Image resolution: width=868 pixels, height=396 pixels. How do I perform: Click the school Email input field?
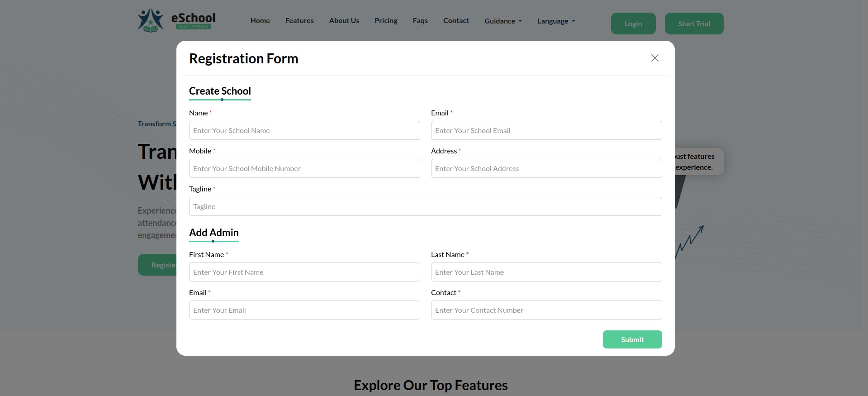546,130
